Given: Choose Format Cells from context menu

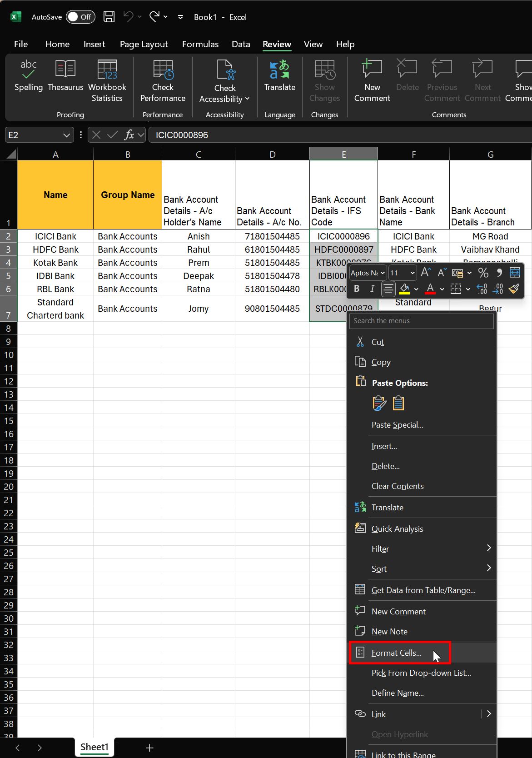Looking at the screenshot, I should pos(422,653).
